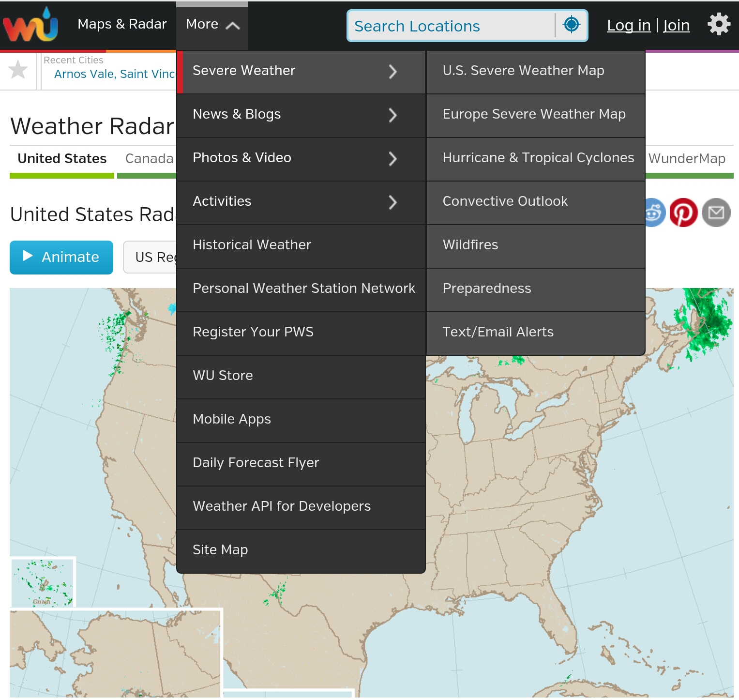
Task: Open recent city Arnos Vale, Saint Vincent
Action: [x=115, y=74]
